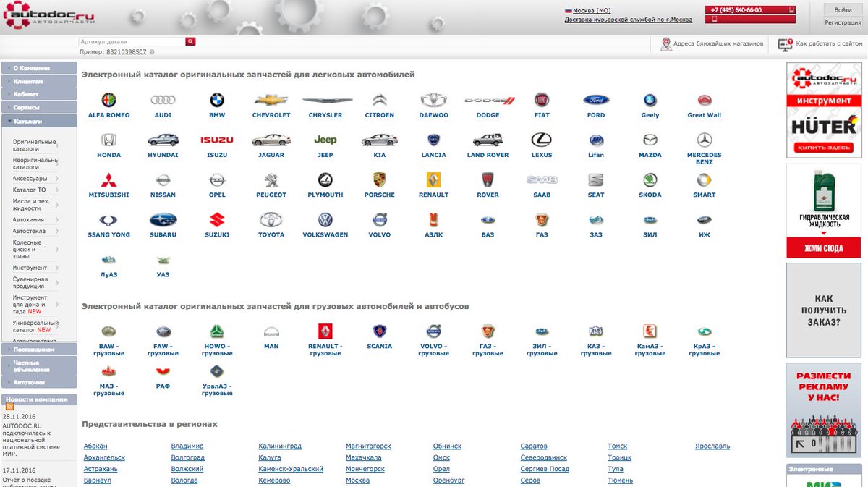Screen dimensions: 868x487
Task: Open the RSS feed icon under company news
Action: [x=10, y=407]
